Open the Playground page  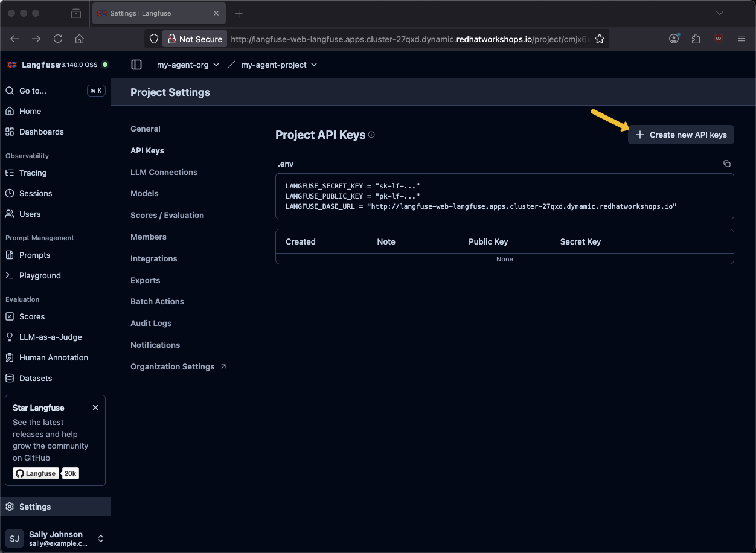point(40,275)
